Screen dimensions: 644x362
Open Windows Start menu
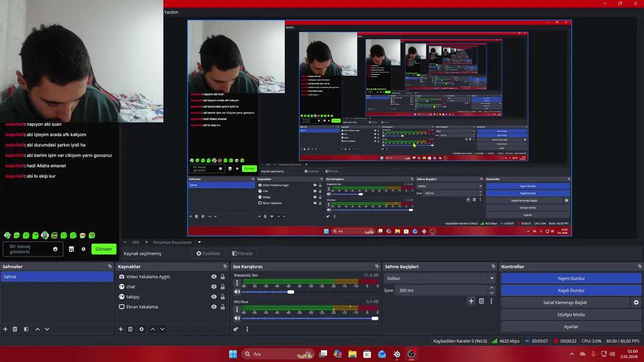click(x=232, y=354)
